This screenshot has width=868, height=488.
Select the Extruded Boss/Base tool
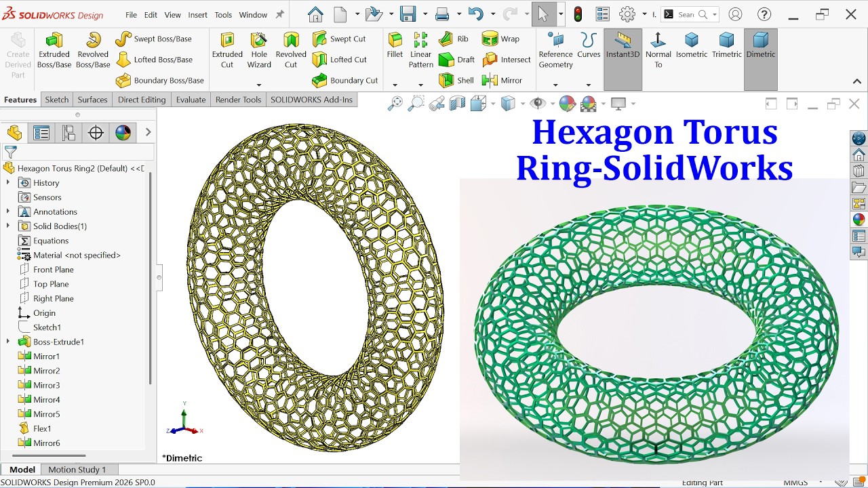click(54, 50)
